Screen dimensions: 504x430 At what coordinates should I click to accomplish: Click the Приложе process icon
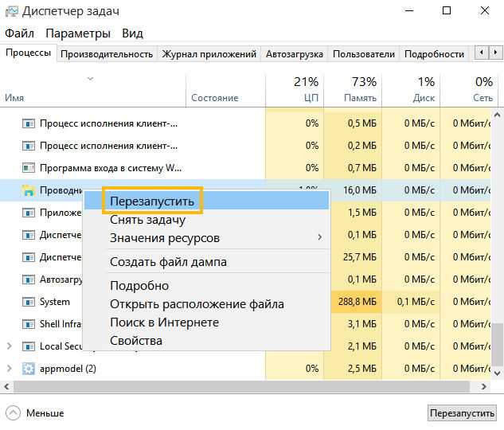tap(29, 213)
